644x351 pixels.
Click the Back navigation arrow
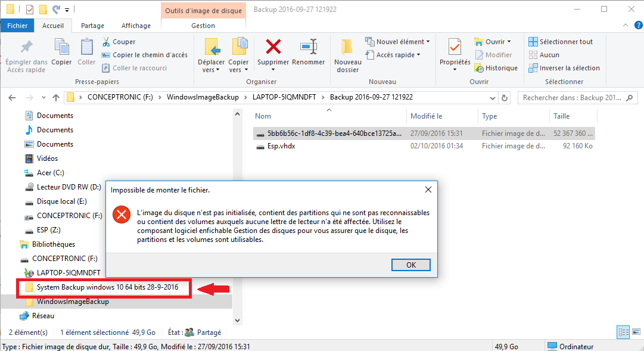pos(12,98)
